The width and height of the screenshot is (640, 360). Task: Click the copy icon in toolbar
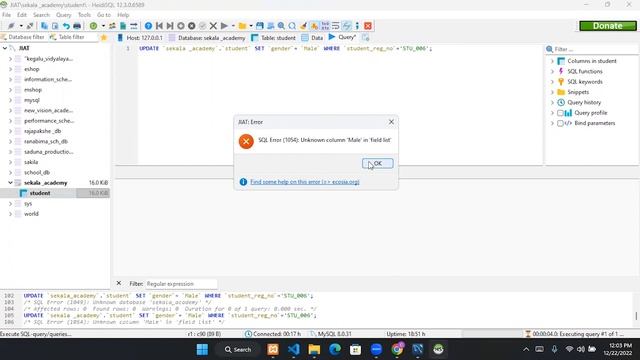coord(44,26)
